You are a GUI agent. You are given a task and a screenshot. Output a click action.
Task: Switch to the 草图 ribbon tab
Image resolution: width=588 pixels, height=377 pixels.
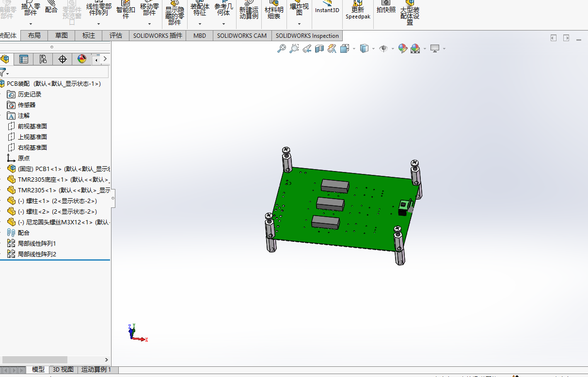[62, 35]
